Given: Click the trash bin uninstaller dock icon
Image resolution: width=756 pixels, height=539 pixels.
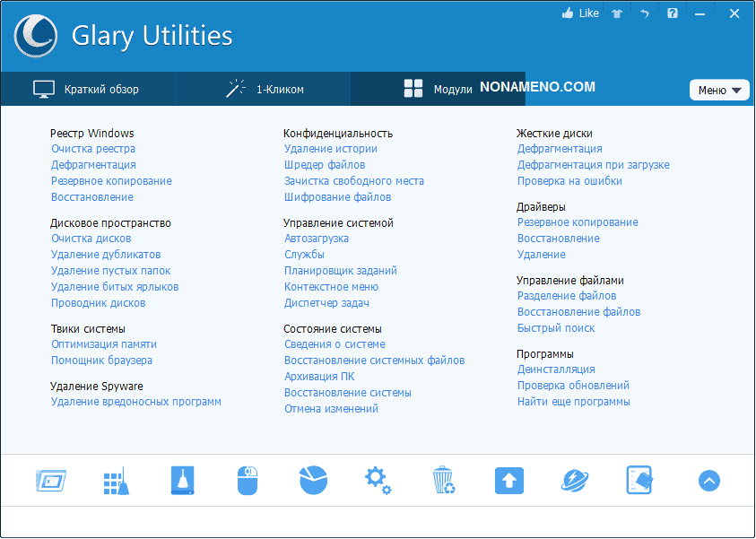Looking at the screenshot, I should click(443, 480).
